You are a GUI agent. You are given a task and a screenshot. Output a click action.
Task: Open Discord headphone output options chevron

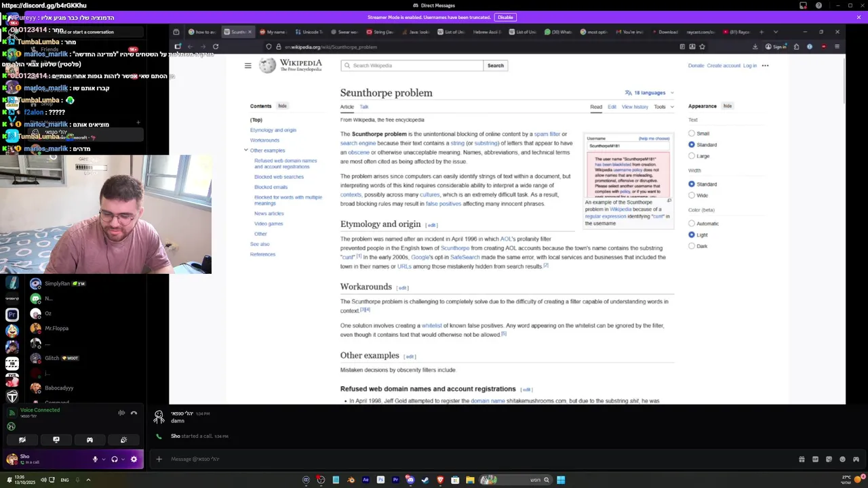[122, 460]
